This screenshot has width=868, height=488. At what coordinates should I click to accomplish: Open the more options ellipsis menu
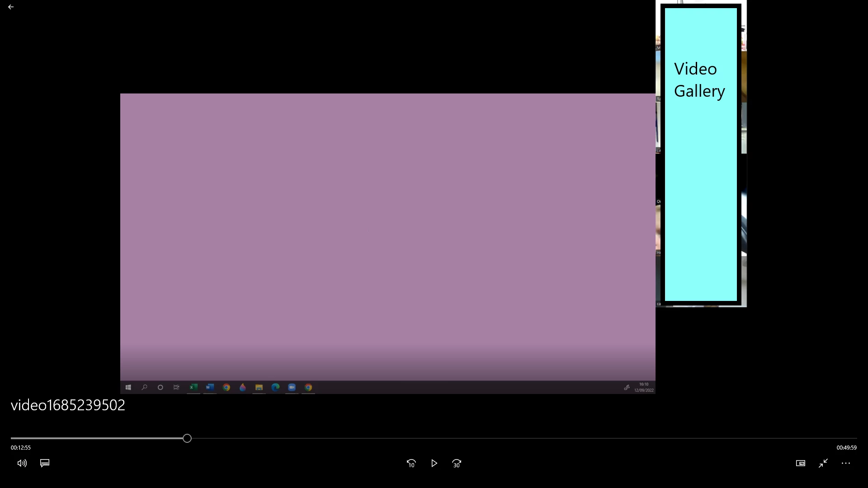click(x=846, y=463)
